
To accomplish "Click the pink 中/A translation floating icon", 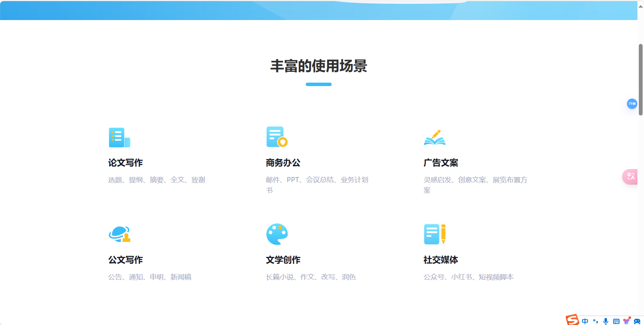I will (631, 177).
